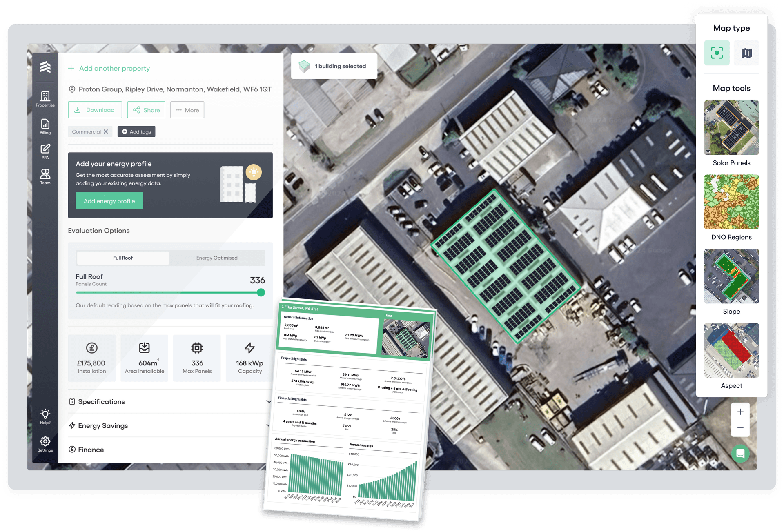Remove the Commercial tag
The height and width of the screenshot is (532, 784).
coord(106,131)
